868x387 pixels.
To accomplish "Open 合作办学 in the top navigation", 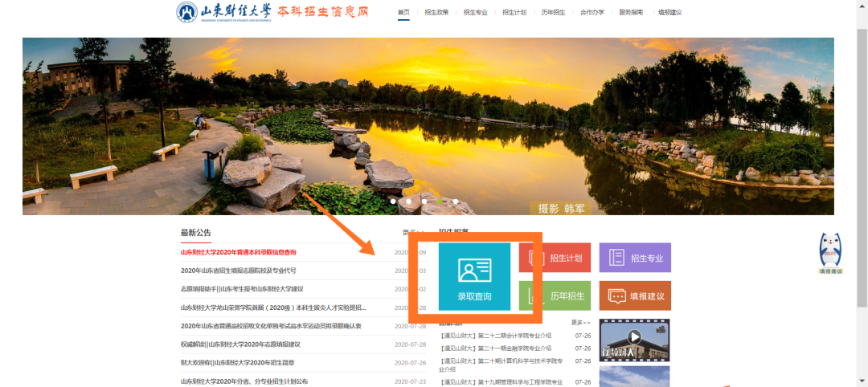I will 592,12.
